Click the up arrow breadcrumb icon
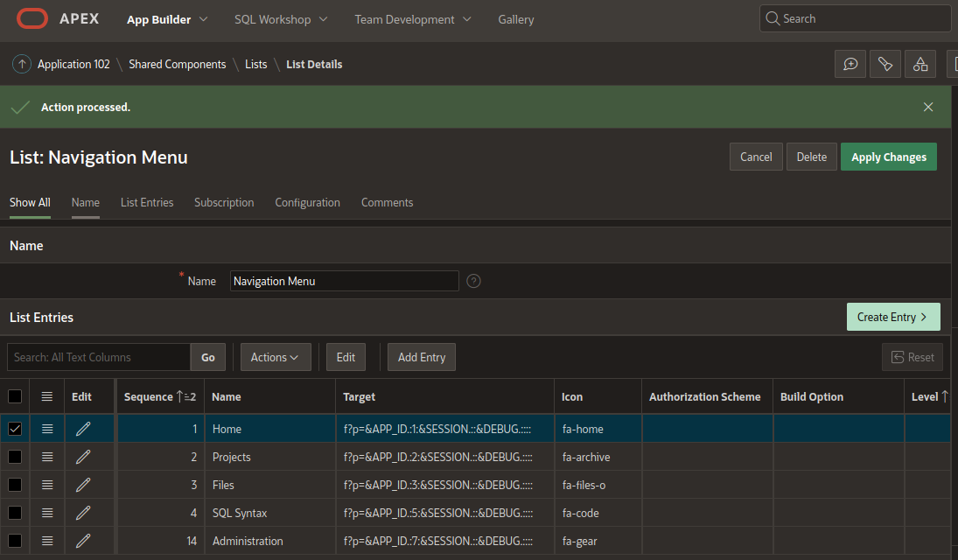Viewport: 958px width, 560px height. coord(21,64)
